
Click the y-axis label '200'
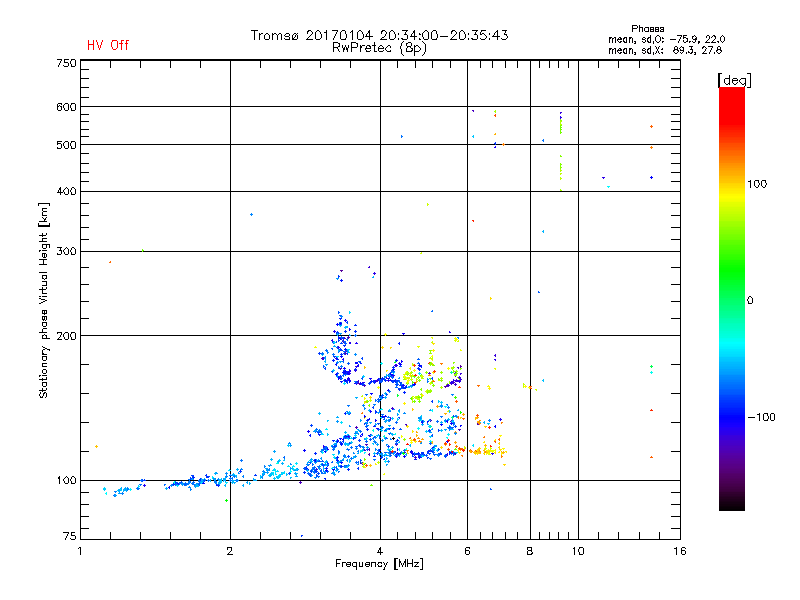coord(66,336)
